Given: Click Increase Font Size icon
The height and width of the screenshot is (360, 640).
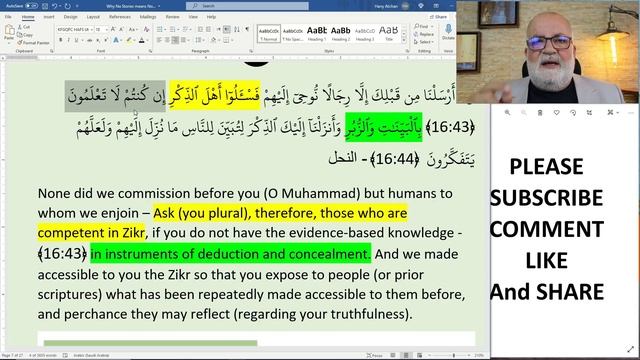Looking at the screenshot, I should tap(113, 29).
